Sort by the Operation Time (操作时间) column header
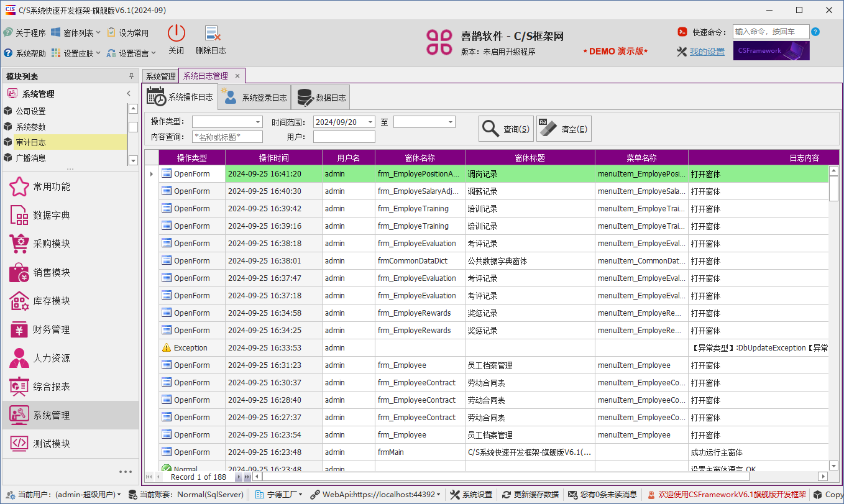 tap(273, 158)
